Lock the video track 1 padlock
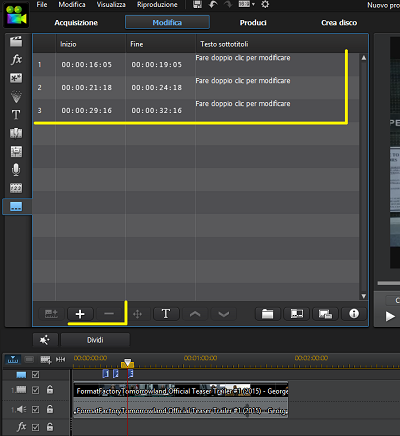The height and width of the screenshot is (436, 400). tap(50, 389)
